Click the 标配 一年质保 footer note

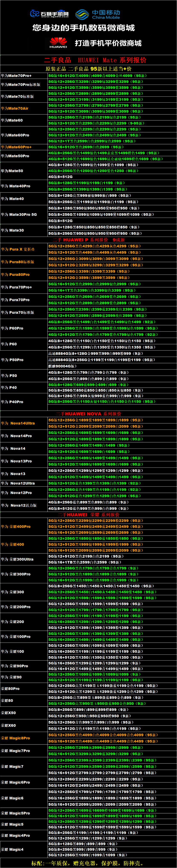tap(87, 863)
